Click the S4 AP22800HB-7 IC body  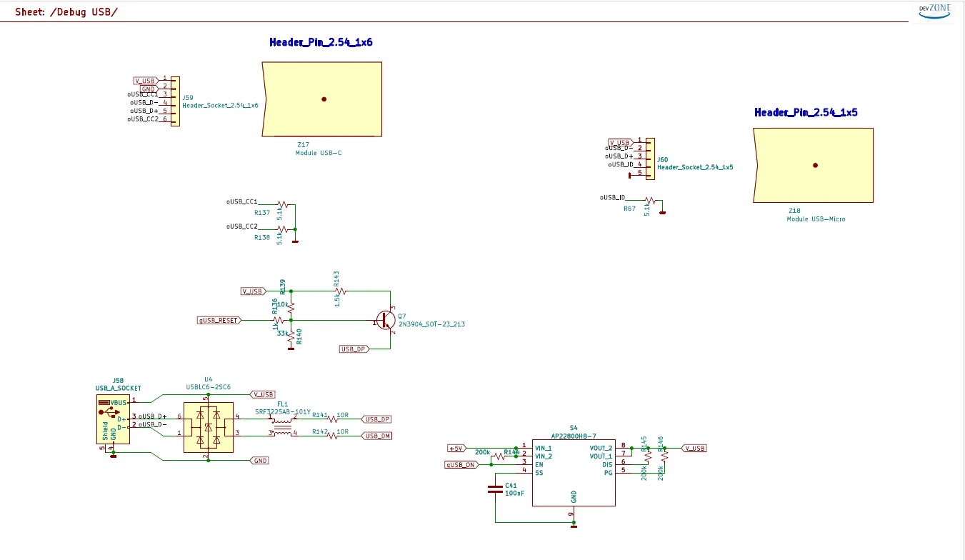574,472
